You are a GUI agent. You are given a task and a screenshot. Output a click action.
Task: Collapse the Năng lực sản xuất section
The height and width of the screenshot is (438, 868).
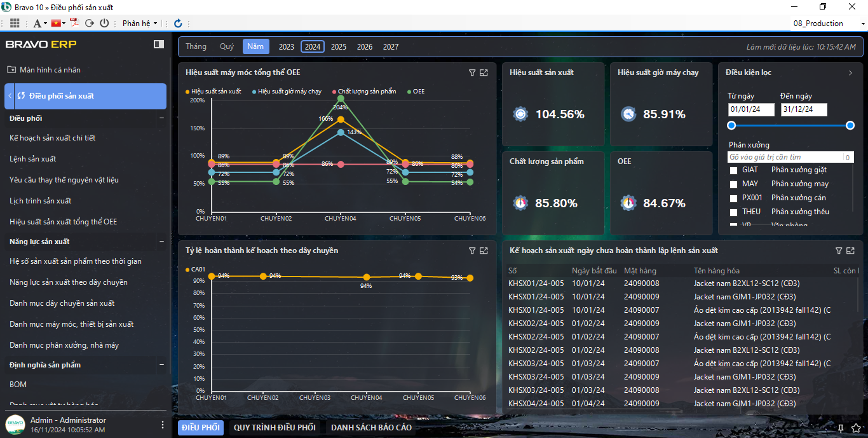point(161,242)
